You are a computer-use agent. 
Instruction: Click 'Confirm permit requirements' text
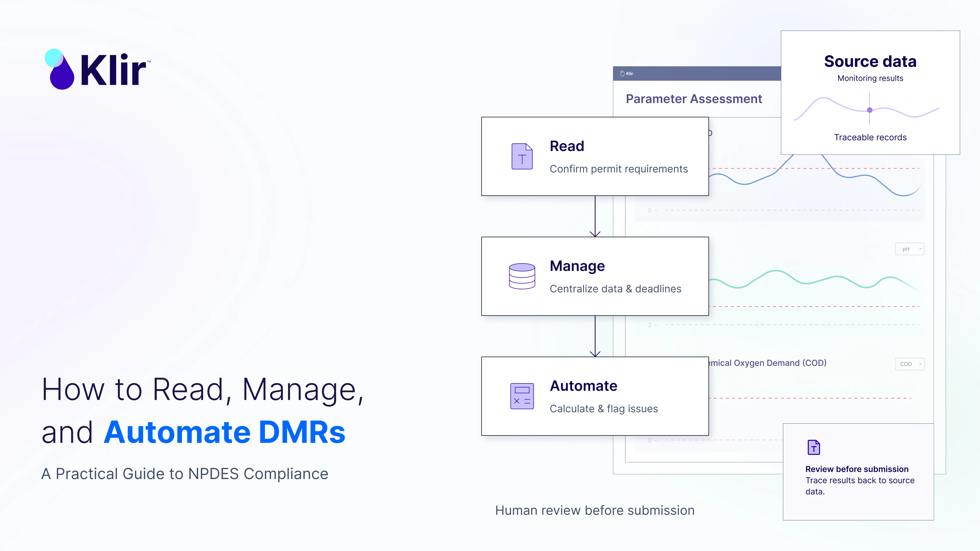tap(619, 169)
